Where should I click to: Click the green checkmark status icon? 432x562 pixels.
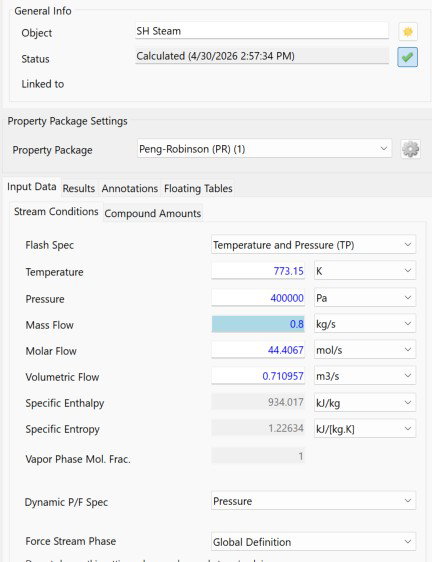click(x=408, y=57)
